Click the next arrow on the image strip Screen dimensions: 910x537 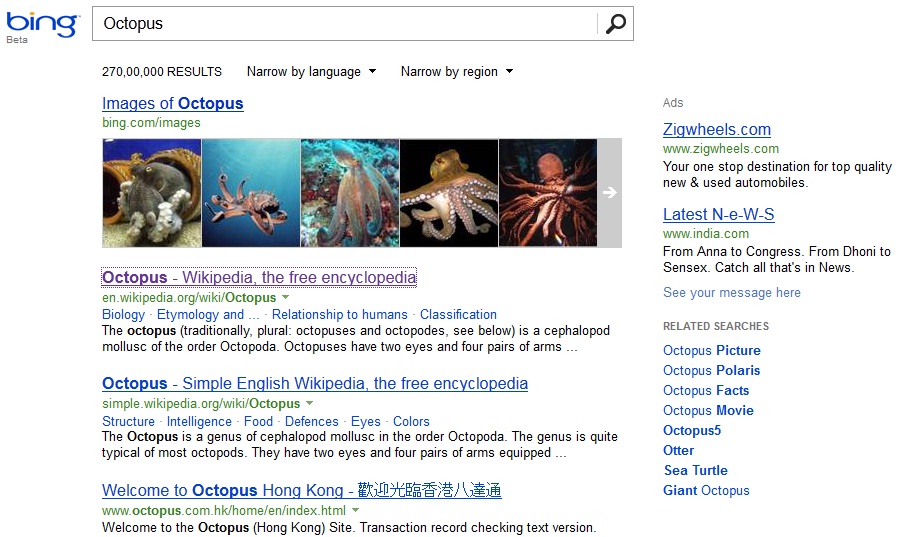point(609,193)
